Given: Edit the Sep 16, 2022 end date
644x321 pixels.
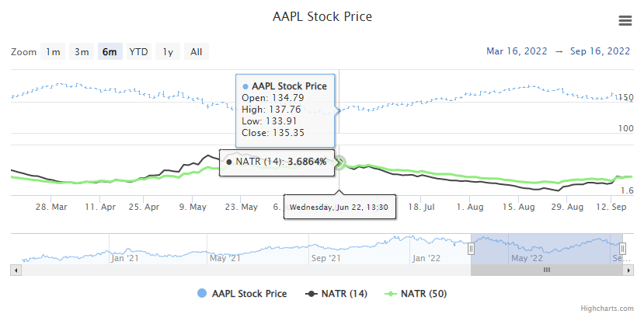Looking at the screenshot, I should 600,51.
